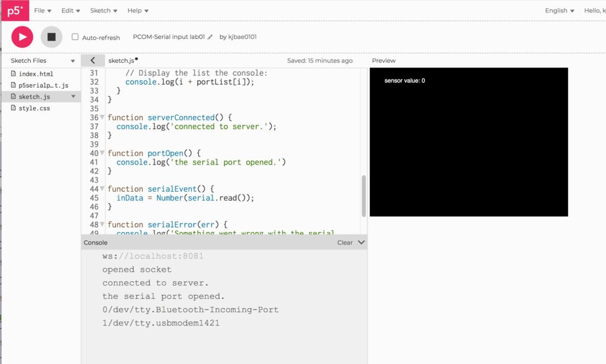Viewport: 606px width, 364px height.
Task: Fold the portOpen function at line 40
Action: [x=102, y=153]
